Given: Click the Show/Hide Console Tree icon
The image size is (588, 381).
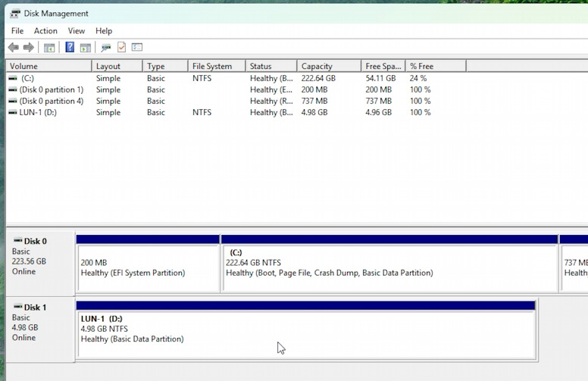Looking at the screenshot, I should tap(49, 48).
